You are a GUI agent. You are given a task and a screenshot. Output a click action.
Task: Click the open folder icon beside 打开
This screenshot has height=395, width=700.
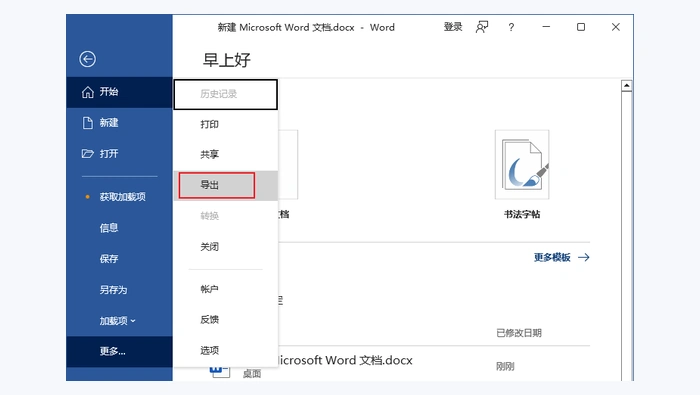tap(88, 154)
